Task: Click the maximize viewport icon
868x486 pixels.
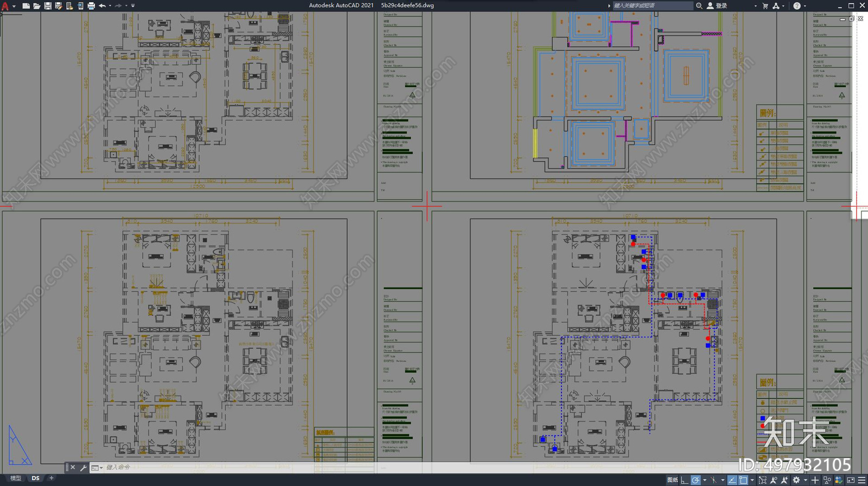Action: 763,480
